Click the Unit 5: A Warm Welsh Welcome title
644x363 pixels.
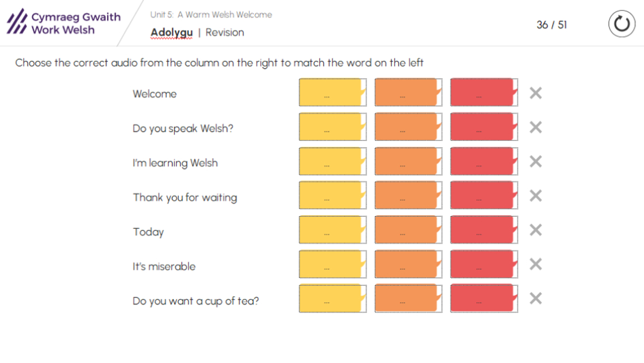(211, 15)
